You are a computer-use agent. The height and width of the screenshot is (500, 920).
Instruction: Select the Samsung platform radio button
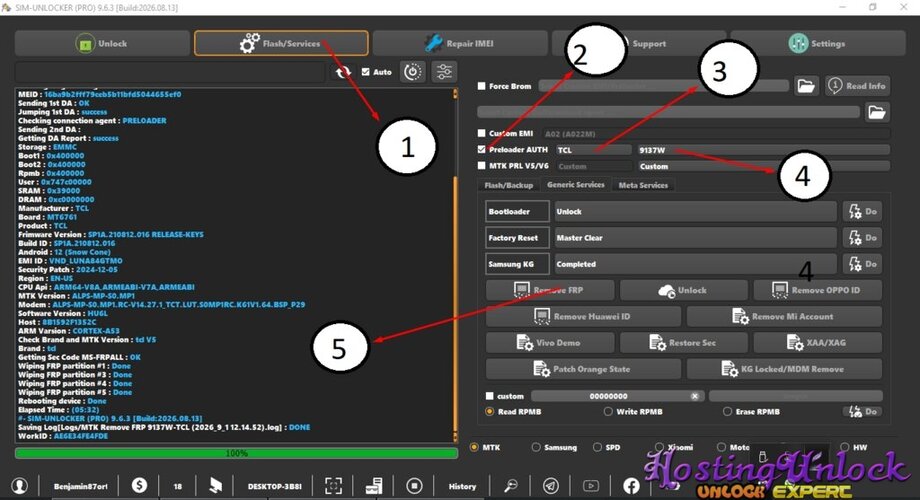pyautogui.click(x=536, y=447)
